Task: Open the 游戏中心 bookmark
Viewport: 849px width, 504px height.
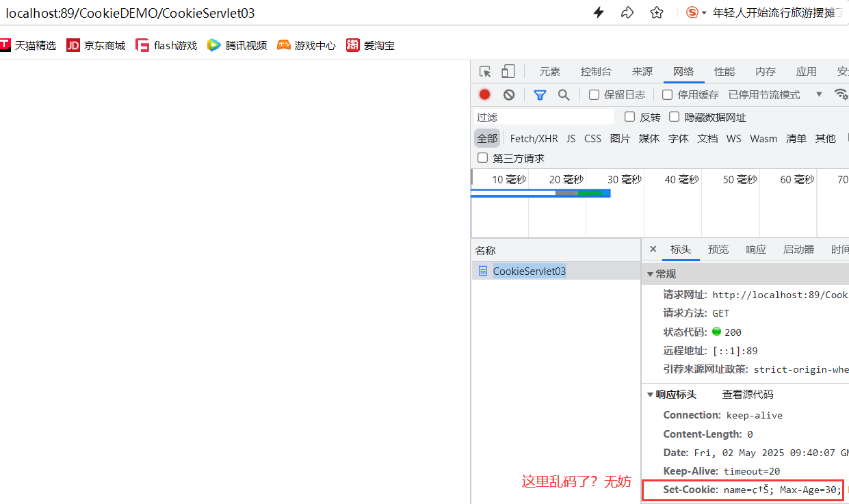Action: (x=306, y=45)
